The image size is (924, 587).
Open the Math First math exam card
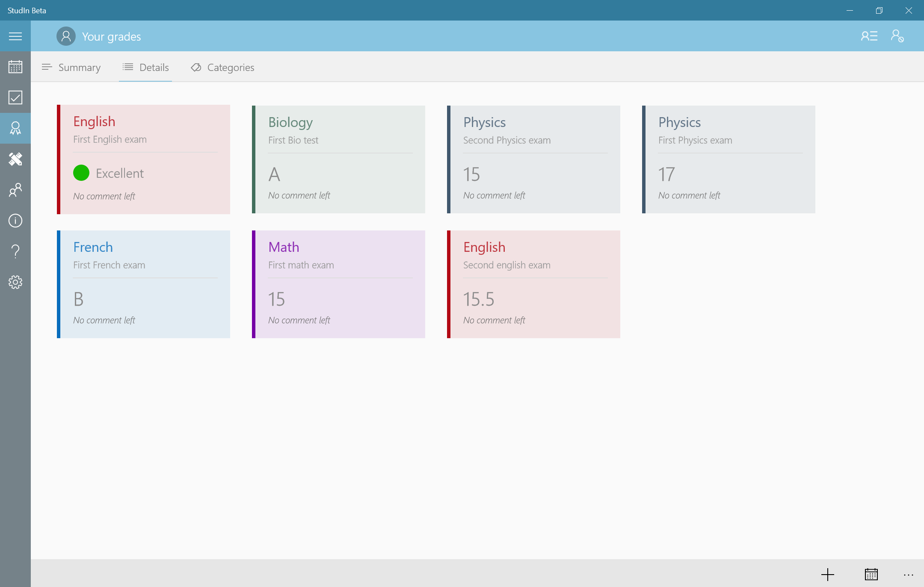point(339,284)
